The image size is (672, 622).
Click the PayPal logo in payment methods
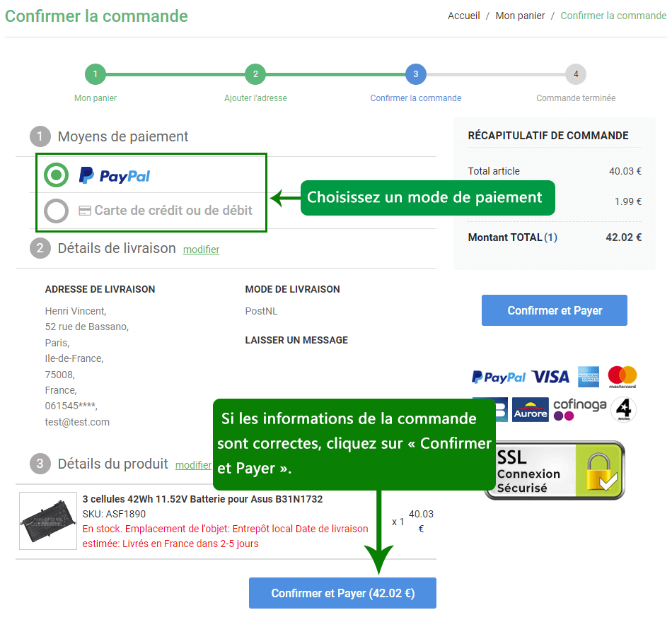click(x=115, y=175)
